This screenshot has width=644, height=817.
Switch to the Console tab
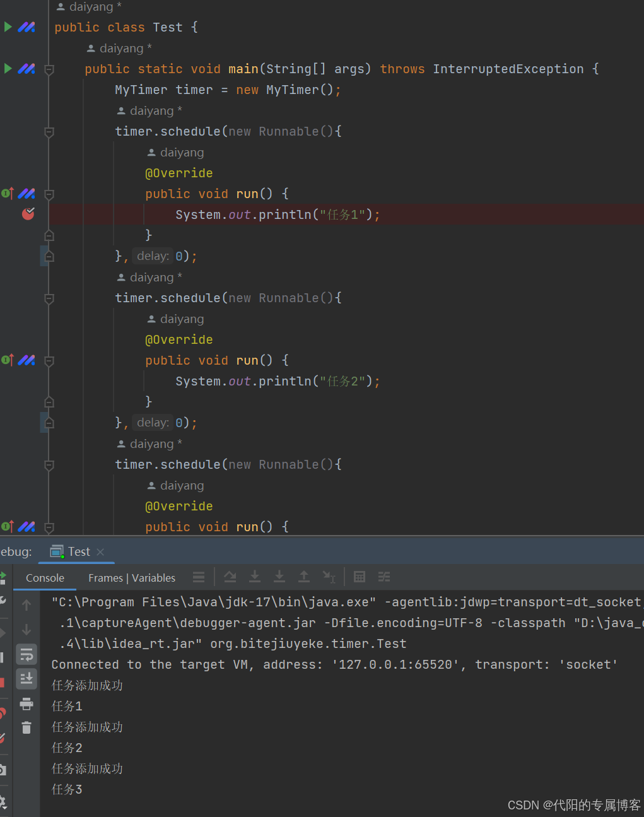point(45,578)
